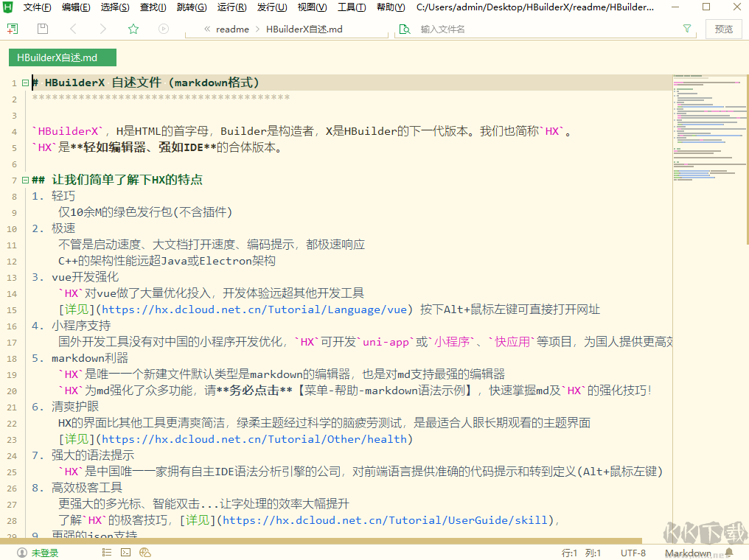Click the HBuilderX logo icon

pyautogui.click(x=7, y=7)
